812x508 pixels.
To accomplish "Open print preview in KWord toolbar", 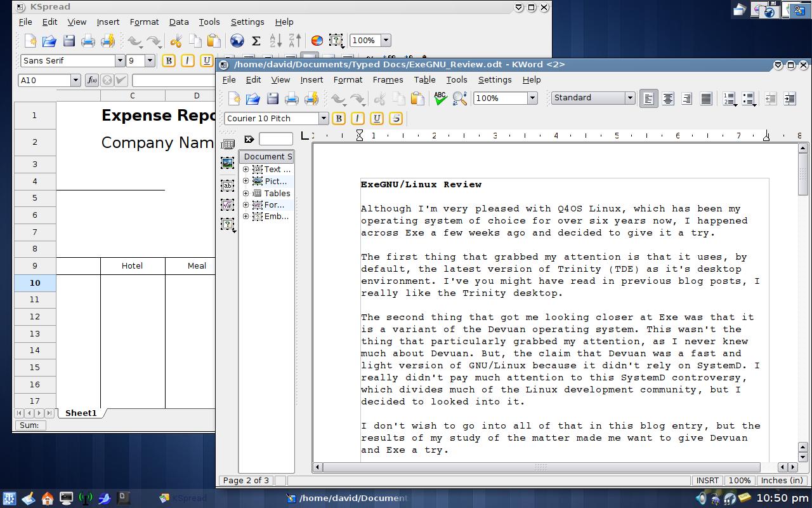I will coord(311,98).
